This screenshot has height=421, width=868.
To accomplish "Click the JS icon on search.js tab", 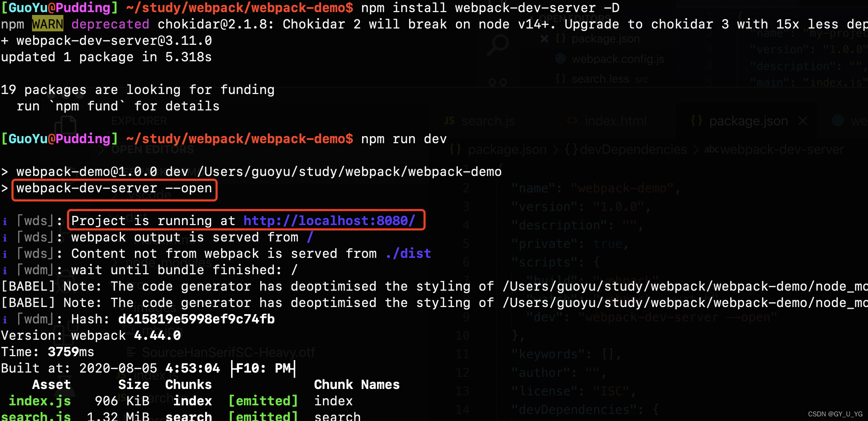I will [449, 121].
